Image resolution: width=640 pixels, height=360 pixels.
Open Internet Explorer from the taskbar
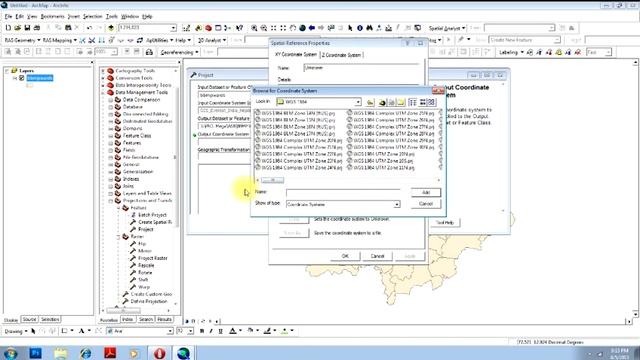click(85, 353)
